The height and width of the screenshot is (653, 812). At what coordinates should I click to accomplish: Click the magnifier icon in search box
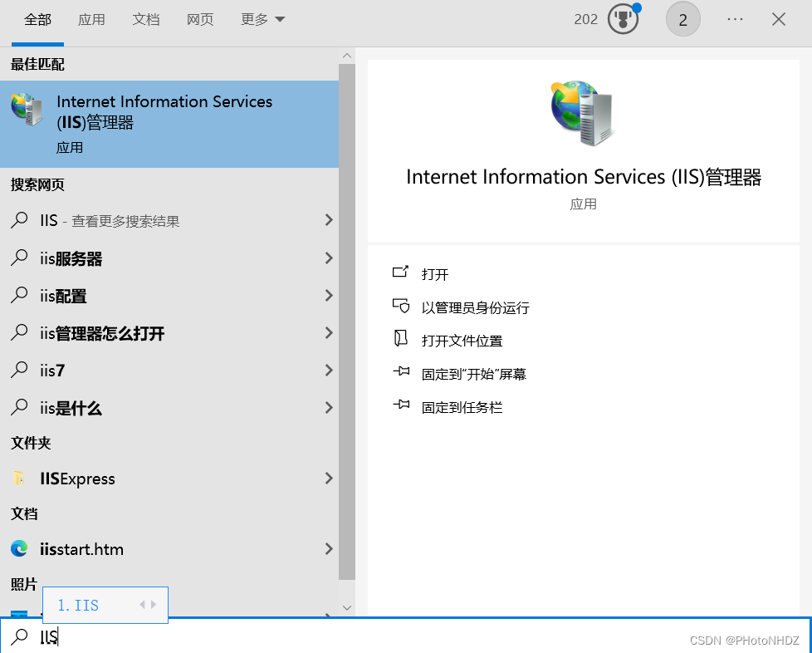tap(19, 636)
